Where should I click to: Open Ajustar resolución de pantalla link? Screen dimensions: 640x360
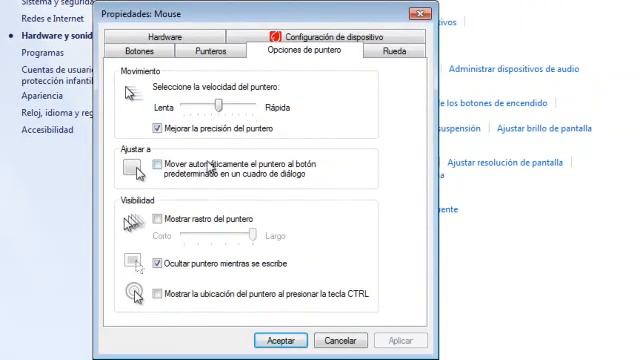[505, 162]
